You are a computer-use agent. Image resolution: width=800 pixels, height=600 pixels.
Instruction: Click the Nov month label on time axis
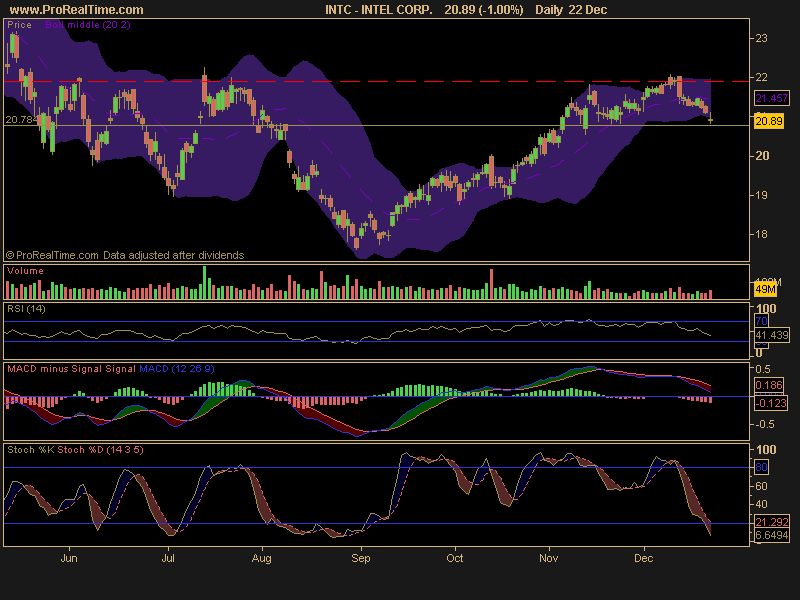click(548, 558)
